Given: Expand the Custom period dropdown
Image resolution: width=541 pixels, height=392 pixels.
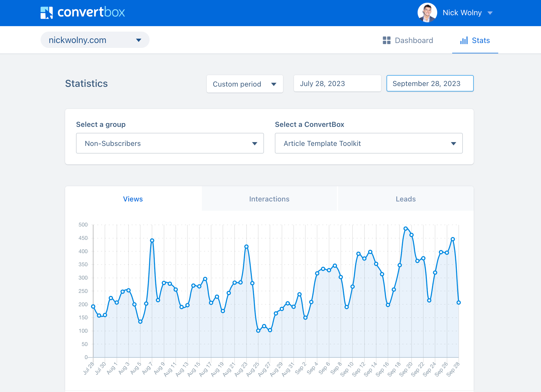Looking at the screenshot, I should click(245, 84).
